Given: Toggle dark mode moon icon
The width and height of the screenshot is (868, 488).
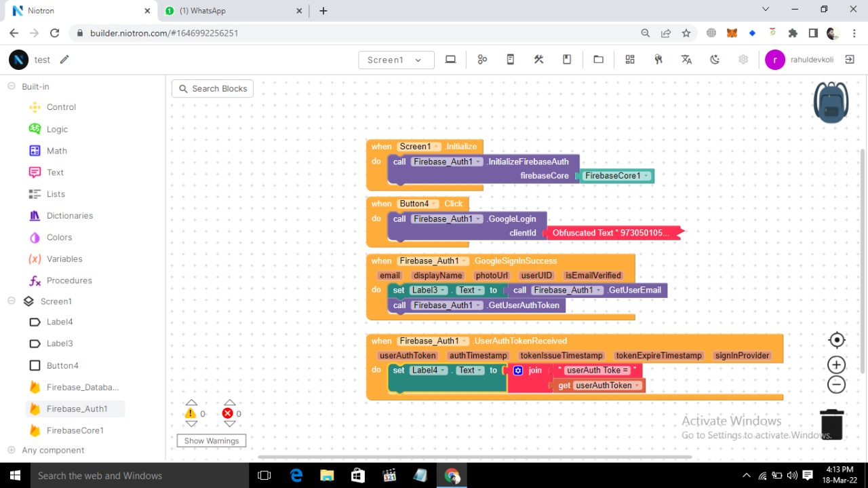Looking at the screenshot, I should pyautogui.click(x=715, y=60).
